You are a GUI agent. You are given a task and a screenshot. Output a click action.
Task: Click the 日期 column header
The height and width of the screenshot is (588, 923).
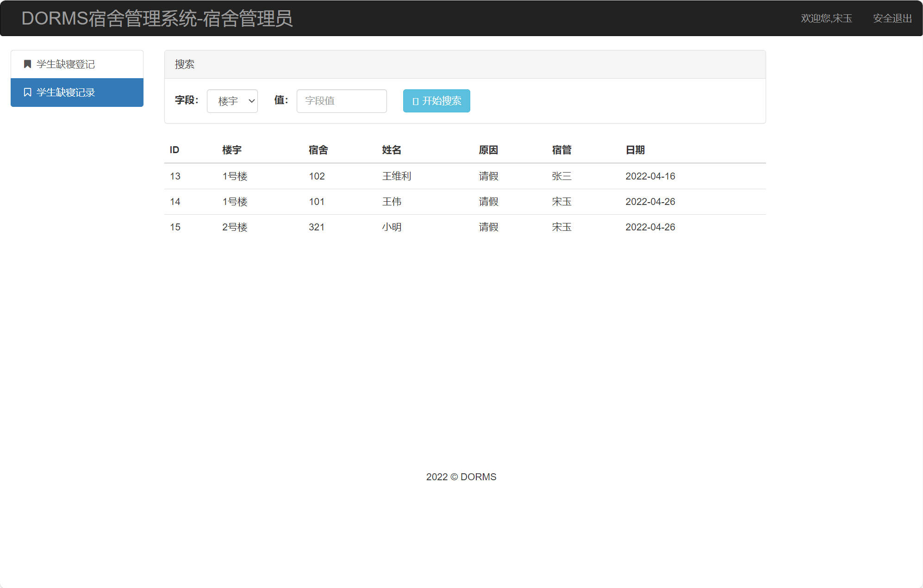[x=635, y=150]
